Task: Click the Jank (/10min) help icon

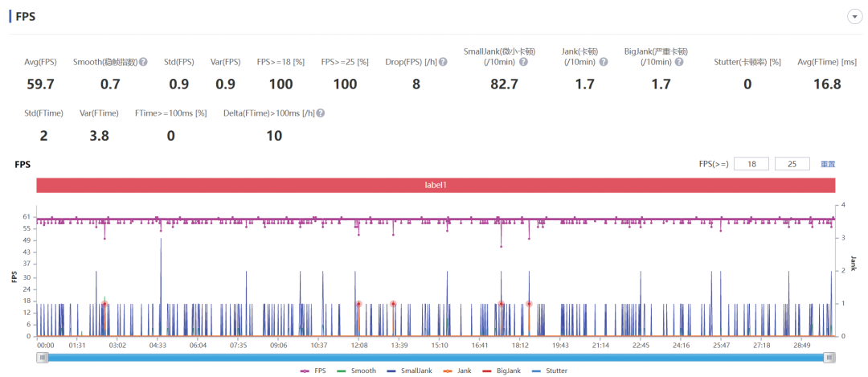Action: 604,62
